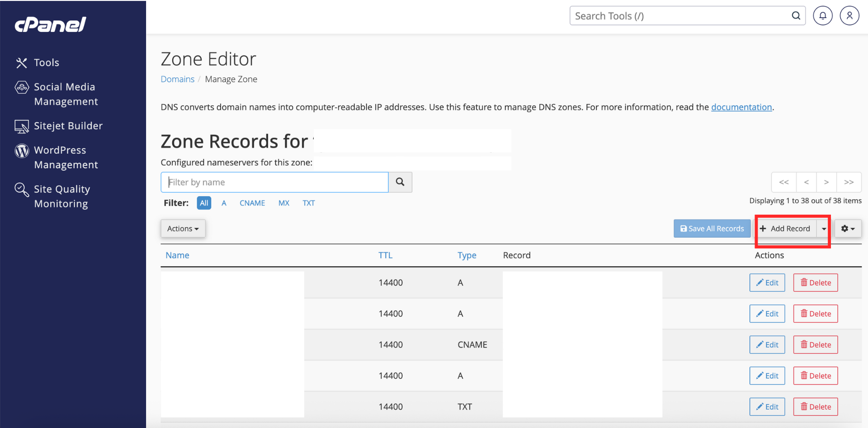Click the Manage Zone breadcrumb text
This screenshot has height=428, width=868.
(x=231, y=79)
